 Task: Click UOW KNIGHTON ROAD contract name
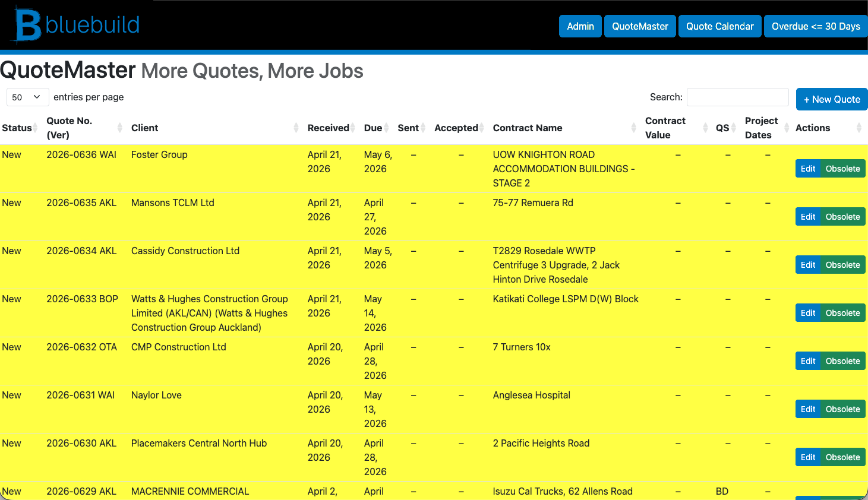[564, 169]
